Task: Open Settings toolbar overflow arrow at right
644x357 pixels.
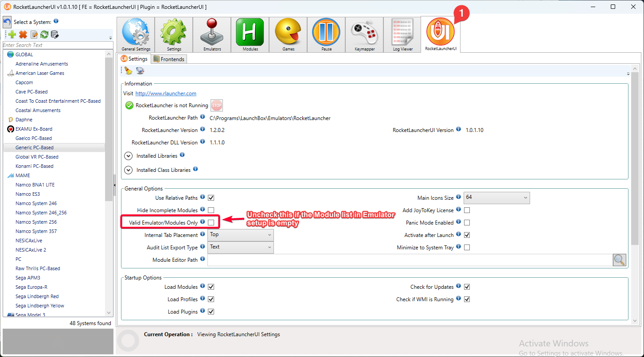Action: click(x=628, y=74)
